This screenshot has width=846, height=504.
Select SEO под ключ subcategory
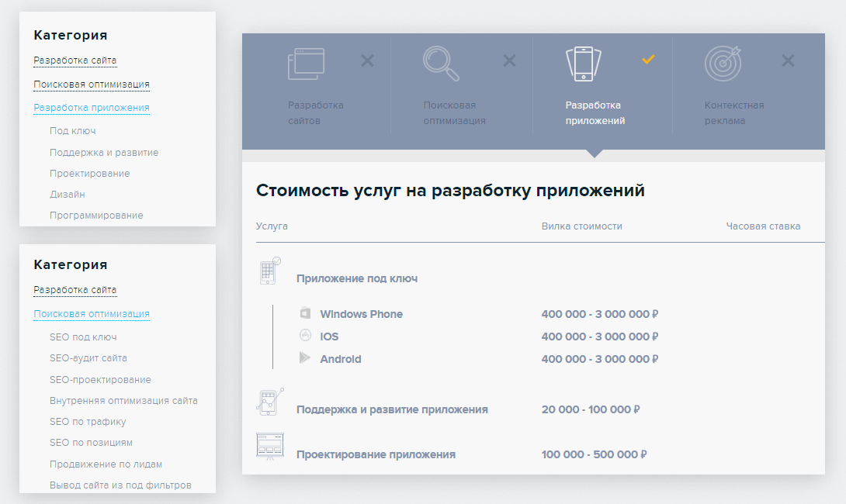point(83,337)
